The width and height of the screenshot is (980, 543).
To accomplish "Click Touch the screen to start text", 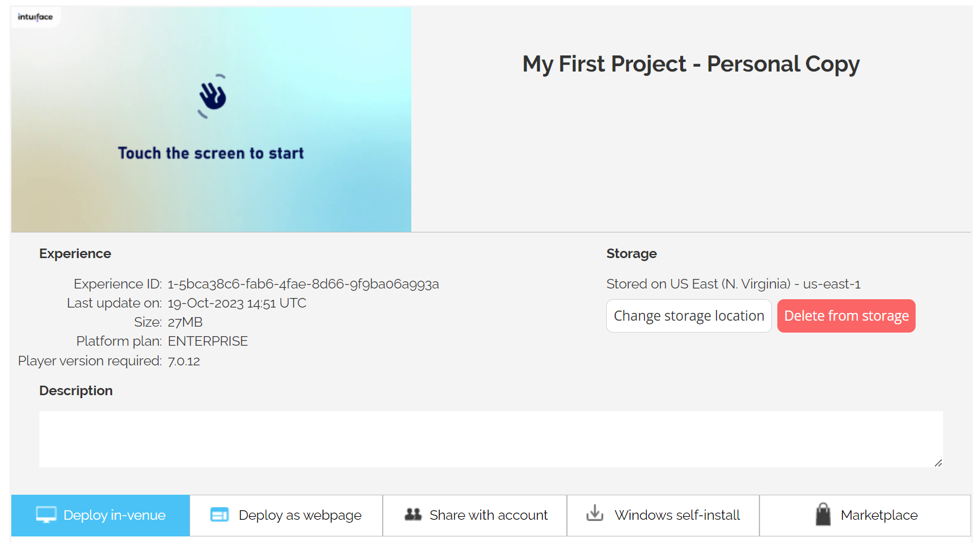I will coord(211,153).
